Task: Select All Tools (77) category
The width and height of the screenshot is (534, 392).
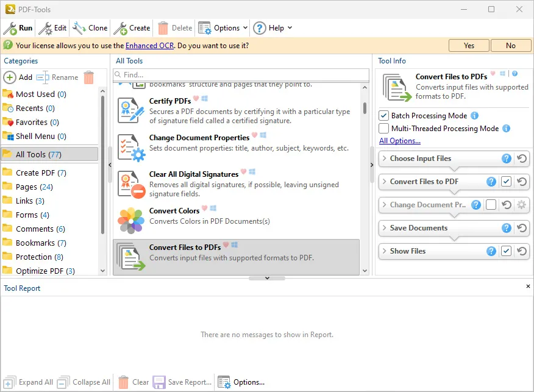Action: point(49,154)
